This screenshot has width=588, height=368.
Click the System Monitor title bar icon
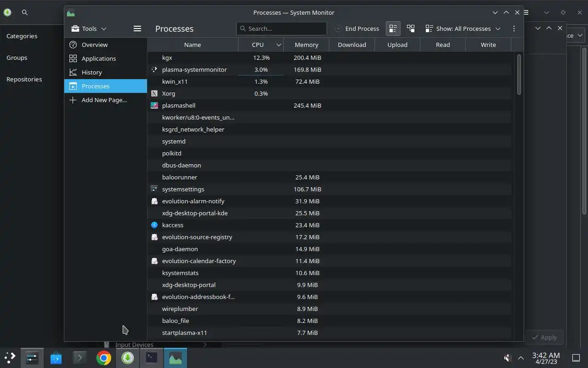(x=70, y=12)
